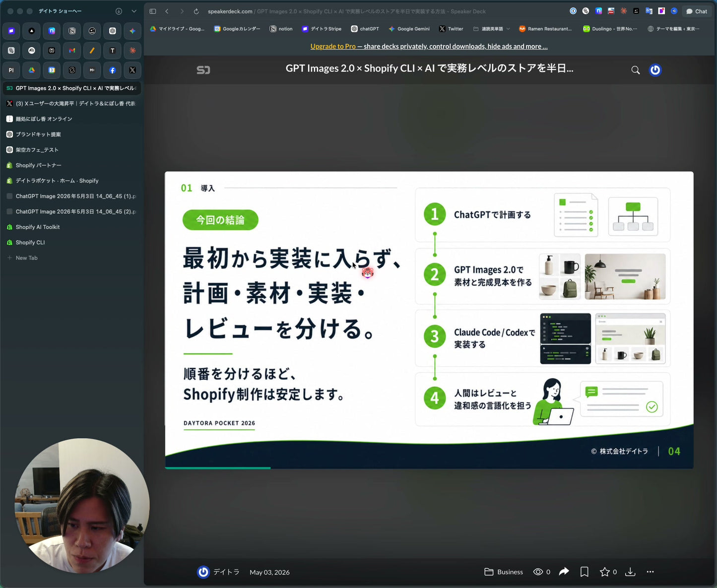The image size is (717, 588).
Task: Open the pinned Google Calendar tab icon
Action: click(52, 70)
